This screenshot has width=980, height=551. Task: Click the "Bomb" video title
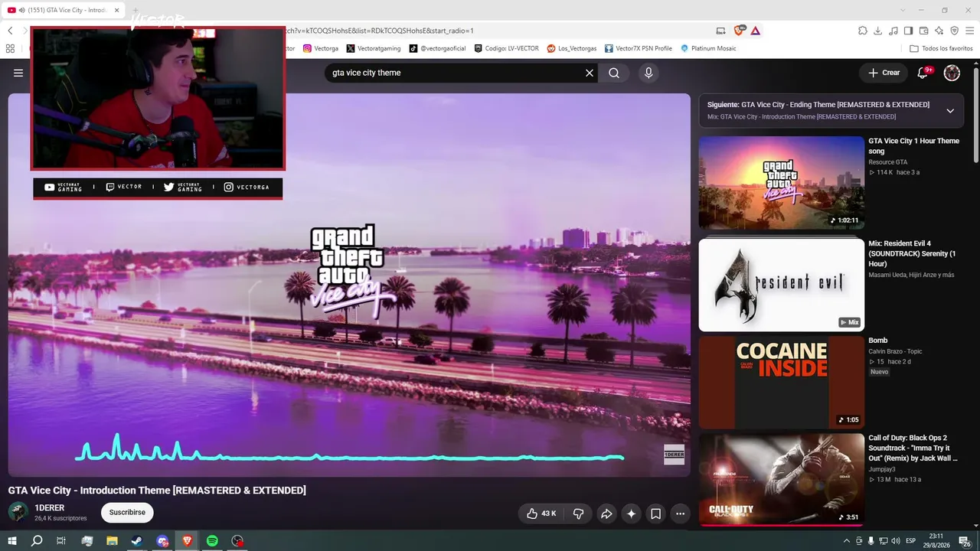pos(878,341)
